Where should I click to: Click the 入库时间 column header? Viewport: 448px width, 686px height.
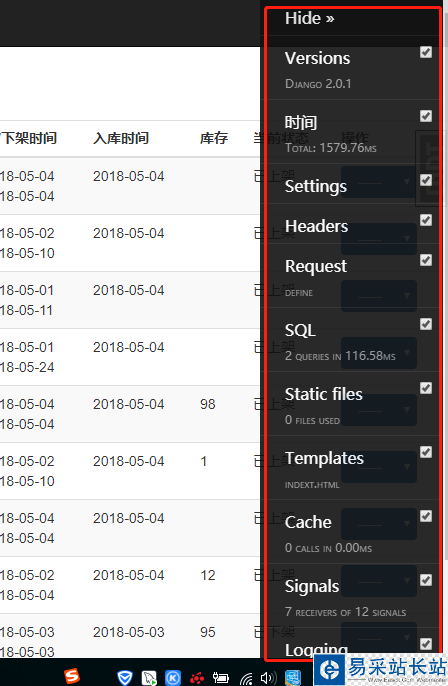pos(121,138)
